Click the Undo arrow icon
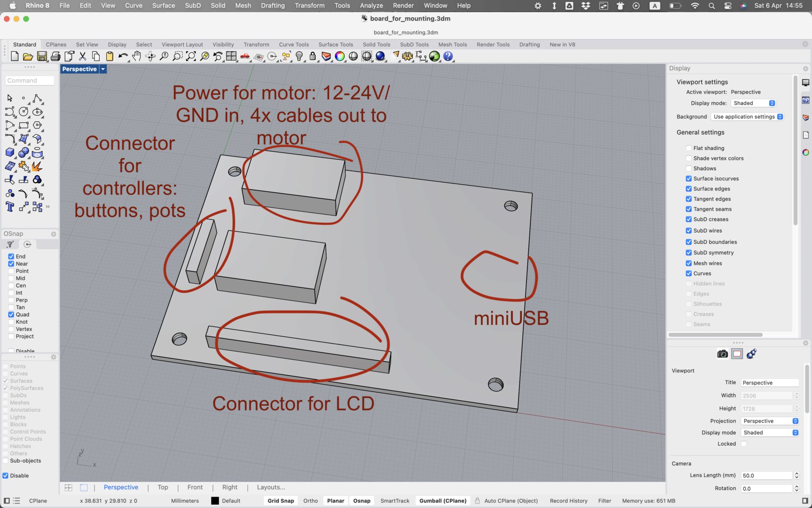The width and height of the screenshot is (812, 508). 123,56
